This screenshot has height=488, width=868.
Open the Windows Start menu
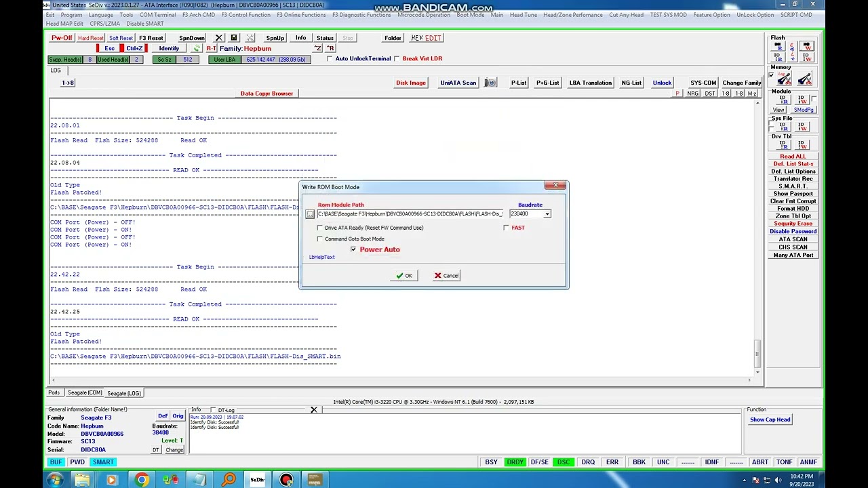click(54, 480)
